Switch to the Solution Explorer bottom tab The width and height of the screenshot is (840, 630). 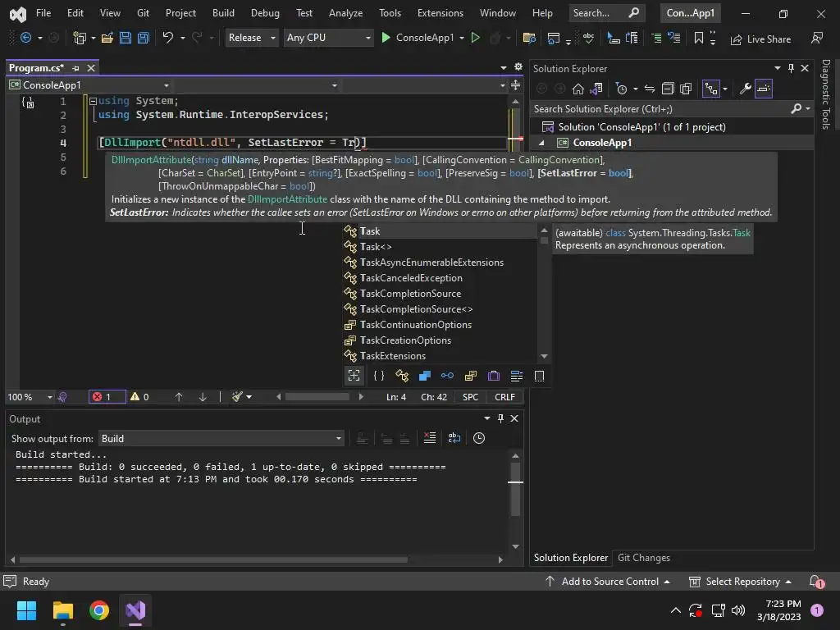click(571, 558)
